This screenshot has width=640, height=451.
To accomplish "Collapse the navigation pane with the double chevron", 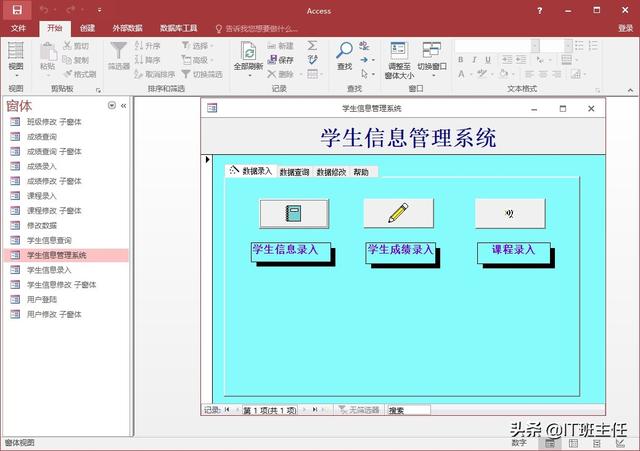I will point(123,106).
